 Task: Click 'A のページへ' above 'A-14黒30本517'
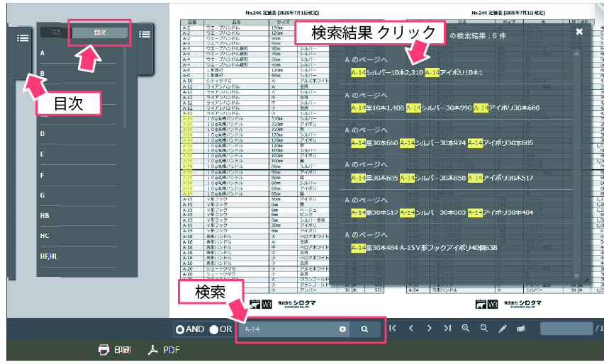[366, 200]
